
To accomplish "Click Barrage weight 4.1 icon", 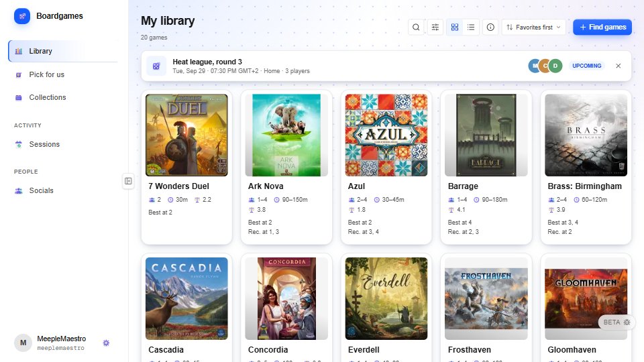I will 451,210.
